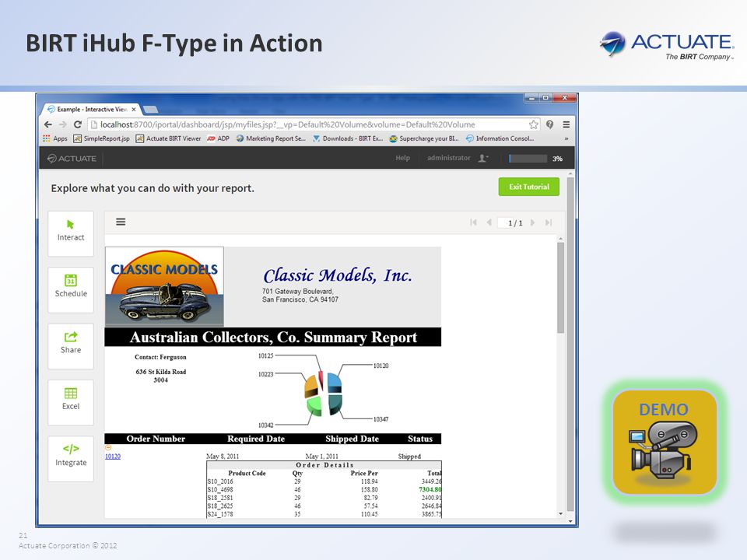Click the browser address bar
This screenshot has height=560, width=747.
(314, 124)
